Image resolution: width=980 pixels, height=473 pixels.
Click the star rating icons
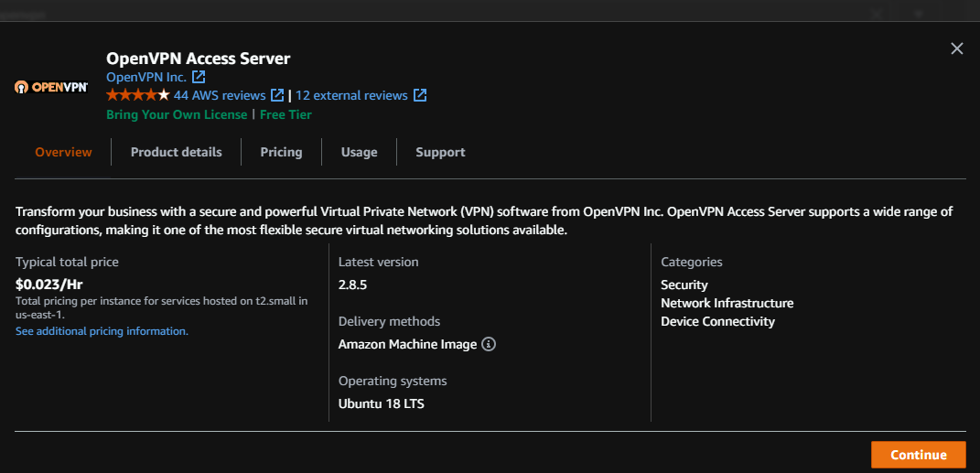(137, 95)
